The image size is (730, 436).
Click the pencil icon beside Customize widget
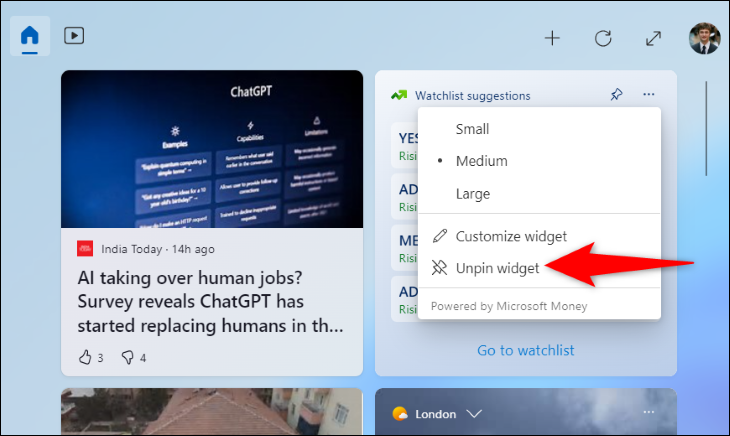pyautogui.click(x=439, y=236)
